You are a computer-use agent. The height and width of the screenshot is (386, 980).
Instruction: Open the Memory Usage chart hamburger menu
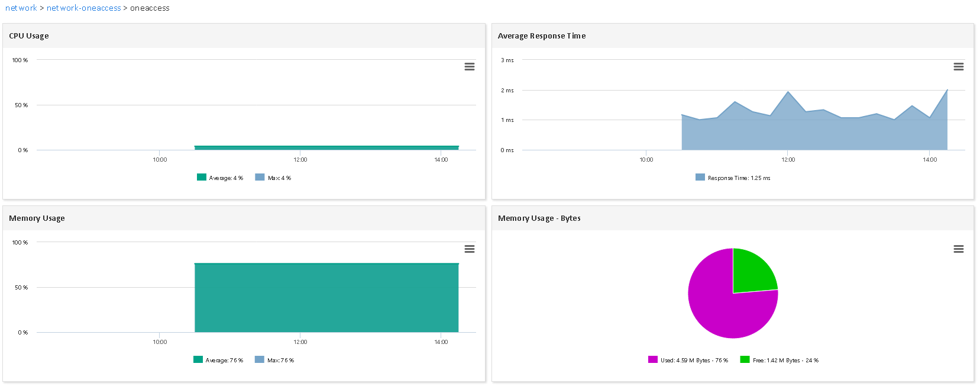(x=470, y=249)
